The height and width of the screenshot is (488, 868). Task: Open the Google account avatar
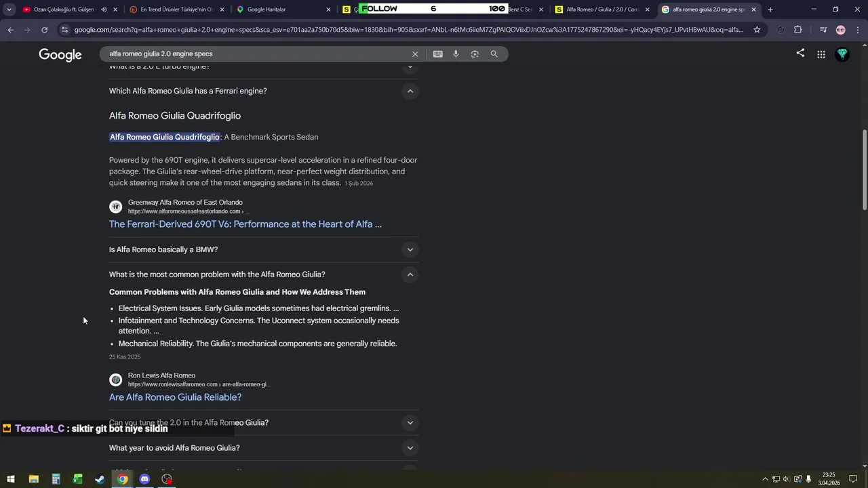(x=842, y=54)
